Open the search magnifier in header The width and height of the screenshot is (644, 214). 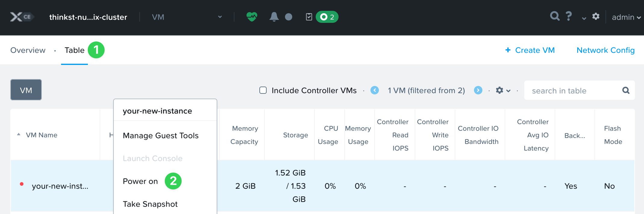555,16
